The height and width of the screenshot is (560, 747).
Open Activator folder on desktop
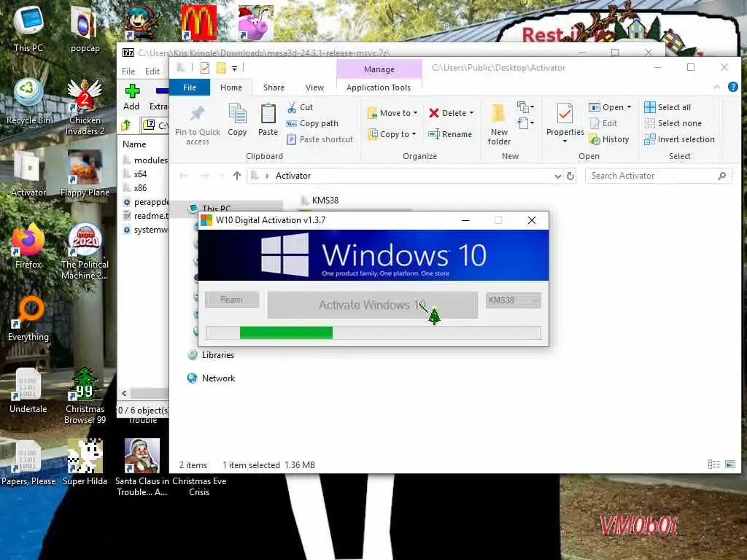point(28,174)
